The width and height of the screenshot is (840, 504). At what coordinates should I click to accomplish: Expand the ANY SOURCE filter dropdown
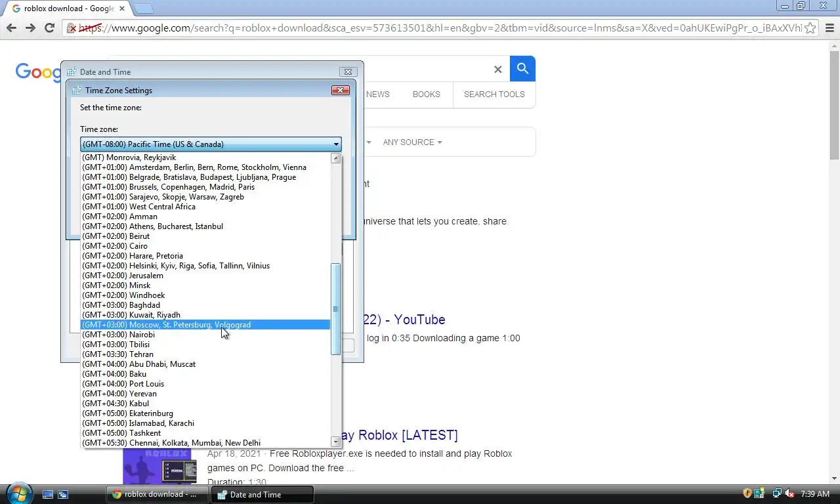click(412, 142)
